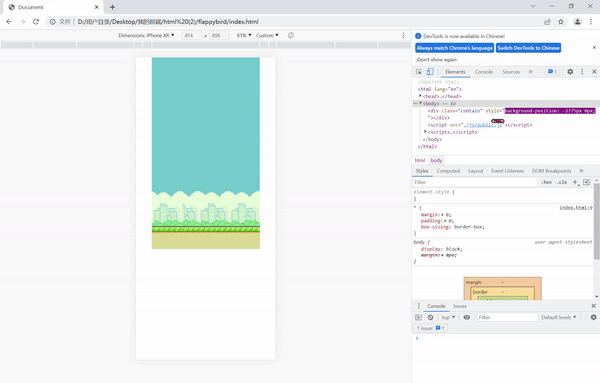View site information icon in address bar
This screenshot has width=600, height=383.
click(x=52, y=22)
